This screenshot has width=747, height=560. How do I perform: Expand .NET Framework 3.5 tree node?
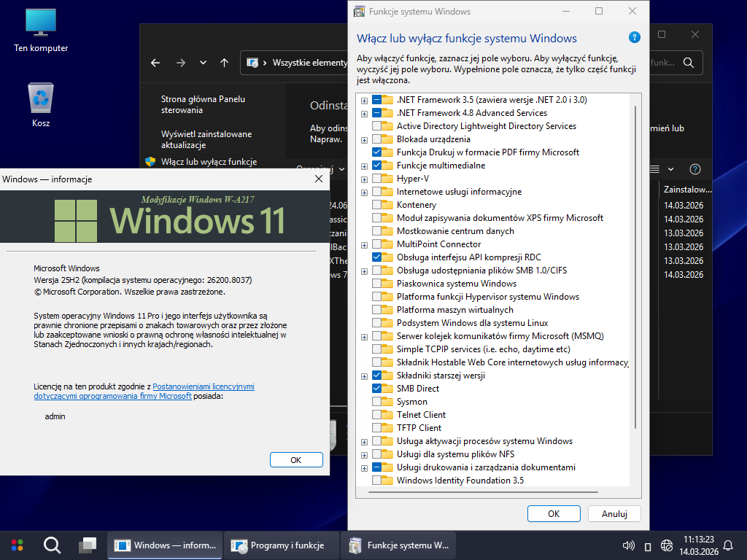tap(364, 100)
